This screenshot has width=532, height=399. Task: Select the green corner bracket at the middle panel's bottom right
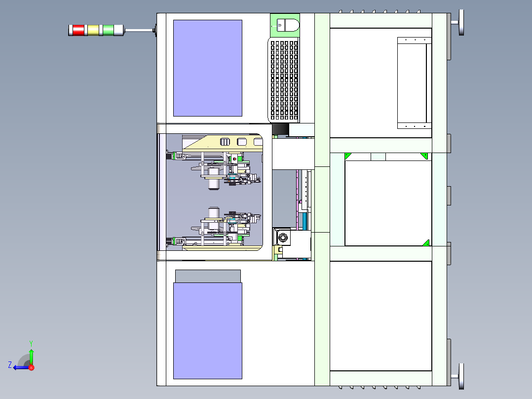[x=426, y=243]
